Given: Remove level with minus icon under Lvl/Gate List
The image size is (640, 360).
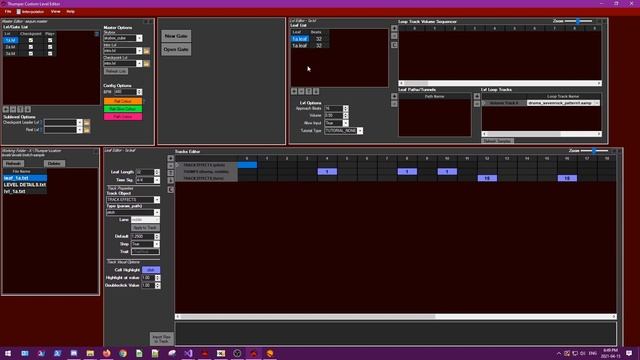Looking at the screenshot, I should (x=13, y=109).
